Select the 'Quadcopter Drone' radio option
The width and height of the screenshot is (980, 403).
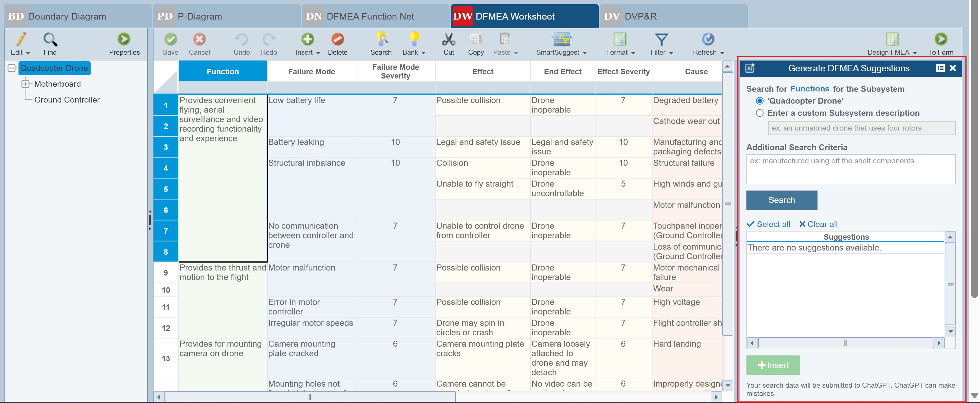(759, 101)
